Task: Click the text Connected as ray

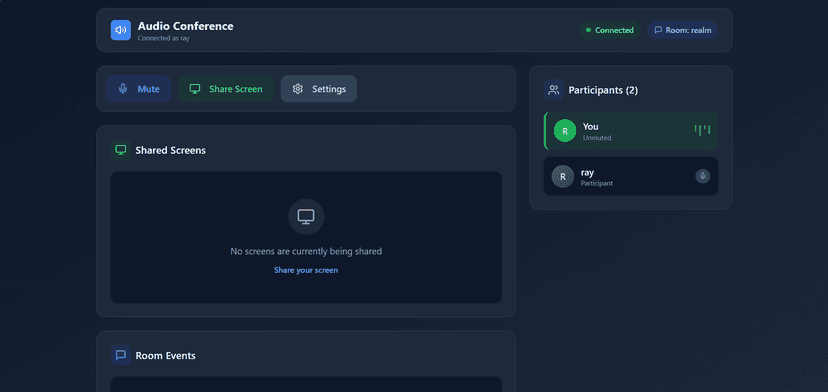Action: click(x=164, y=38)
